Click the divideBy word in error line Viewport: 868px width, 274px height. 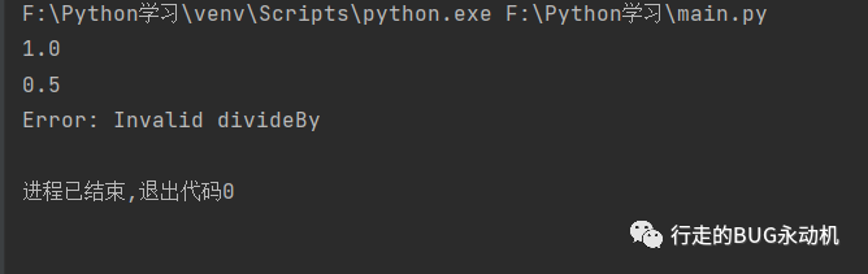(269, 120)
